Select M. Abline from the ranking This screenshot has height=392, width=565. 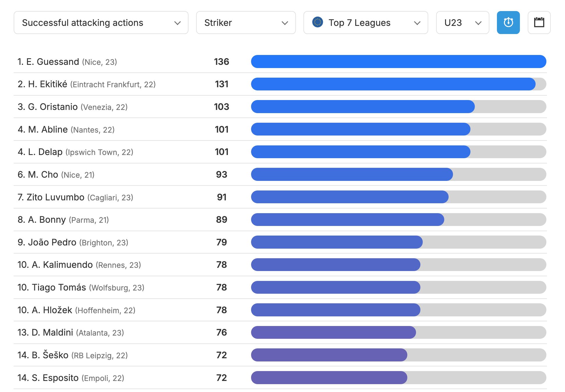(48, 129)
